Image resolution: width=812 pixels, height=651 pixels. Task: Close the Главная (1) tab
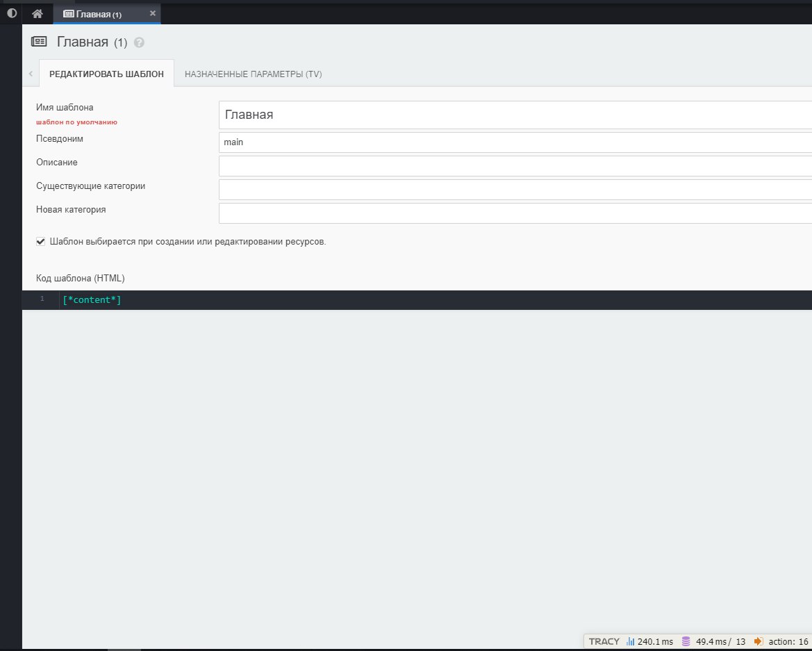pos(152,13)
